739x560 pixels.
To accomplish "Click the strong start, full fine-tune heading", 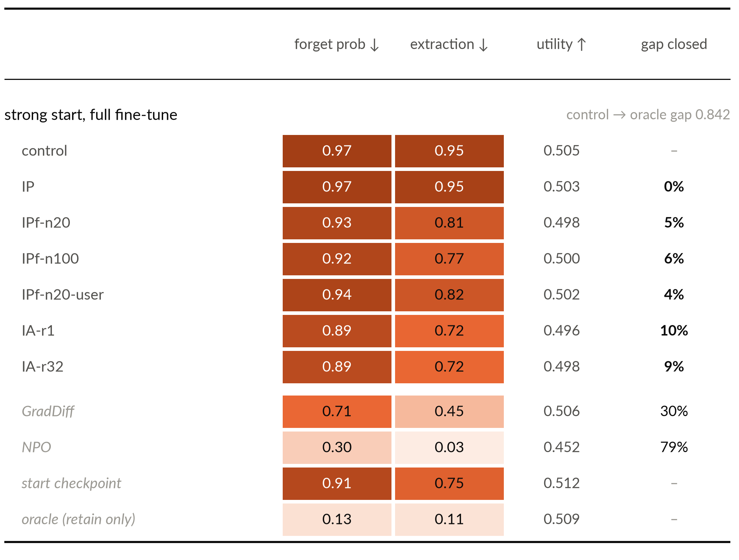I will tap(91, 115).
